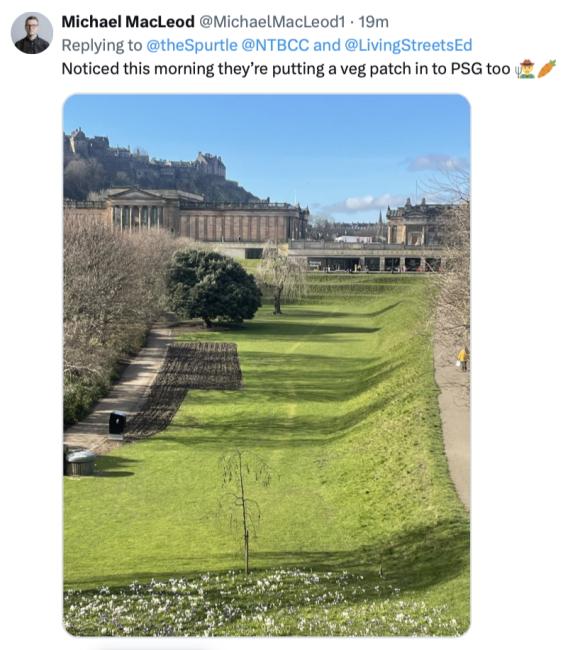Click the farmer emoji in the tweet
The height and width of the screenshot is (650, 563).
525,69
